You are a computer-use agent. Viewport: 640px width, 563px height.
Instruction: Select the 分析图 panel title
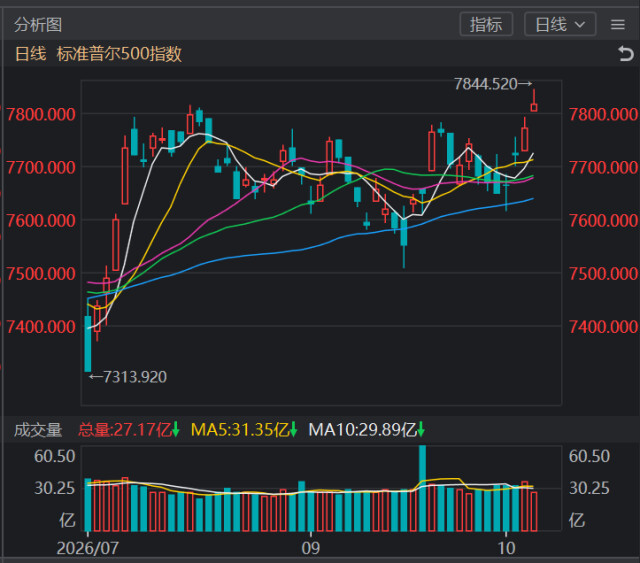tap(38, 25)
